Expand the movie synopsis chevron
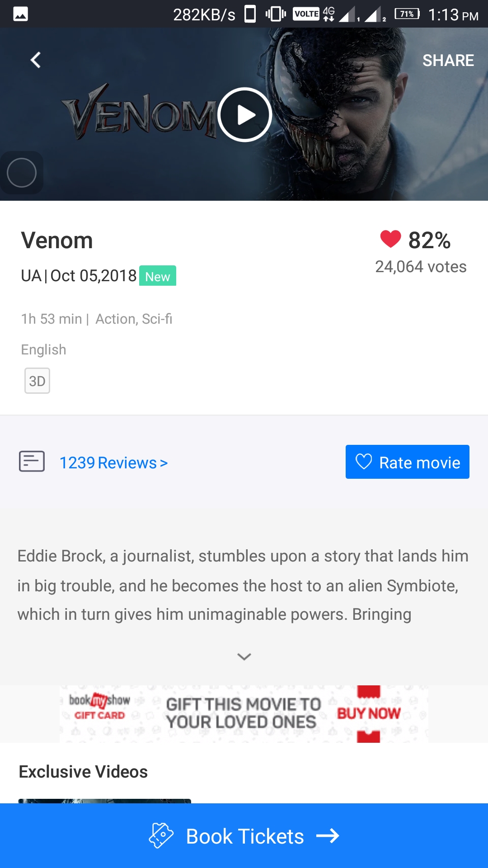The image size is (488, 868). [244, 656]
